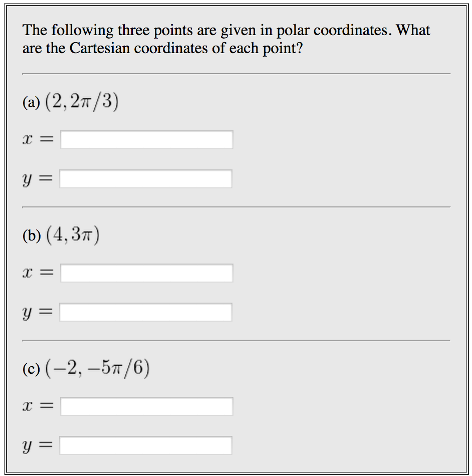472x476 pixels.
Task: Click the y = label under part (a)
Action: click(x=38, y=178)
